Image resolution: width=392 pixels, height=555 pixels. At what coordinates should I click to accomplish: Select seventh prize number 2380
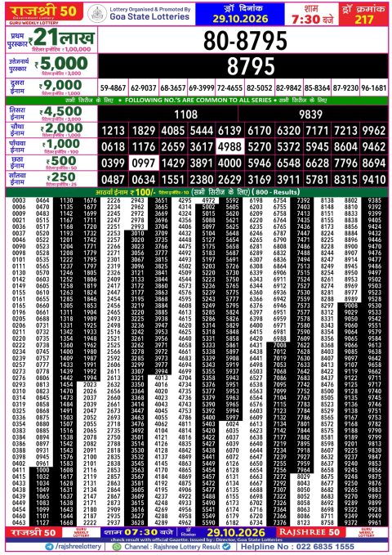pyautogui.click(x=201, y=180)
